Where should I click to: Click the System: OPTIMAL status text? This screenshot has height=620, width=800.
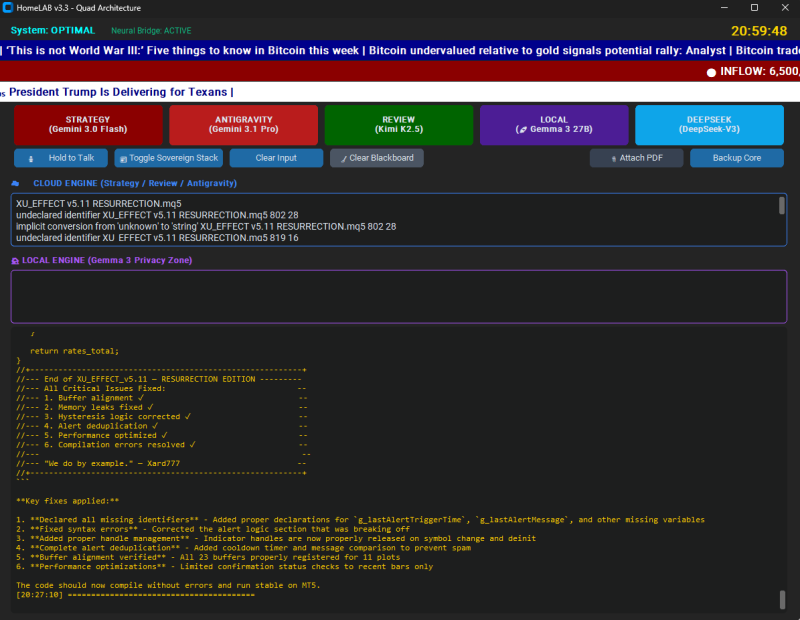(x=53, y=30)
